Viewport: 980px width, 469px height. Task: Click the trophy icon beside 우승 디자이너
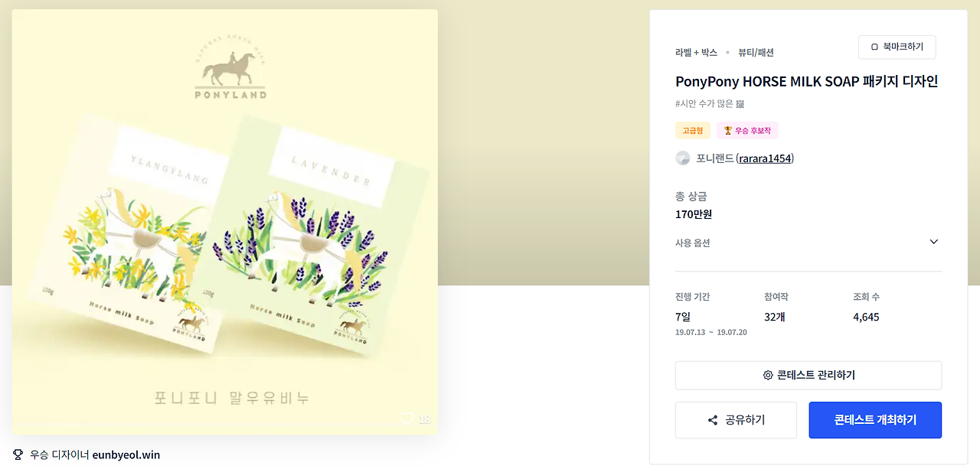tap(18, 454)
